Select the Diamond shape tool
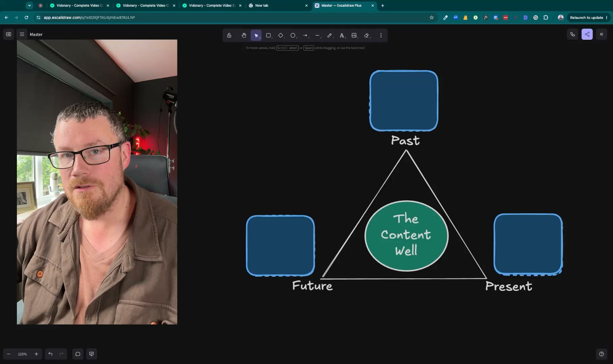This screenshot has width=613, height=364. tap(281, 35)
